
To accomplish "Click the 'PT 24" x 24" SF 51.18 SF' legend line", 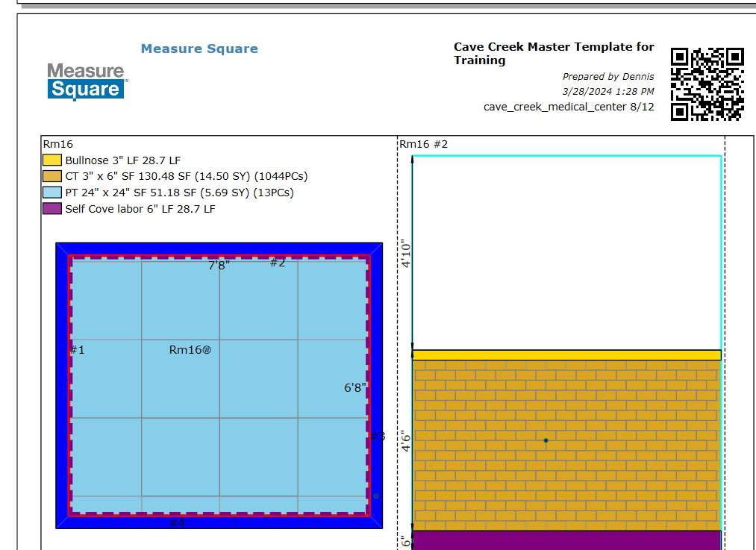I will click(179, 193).
